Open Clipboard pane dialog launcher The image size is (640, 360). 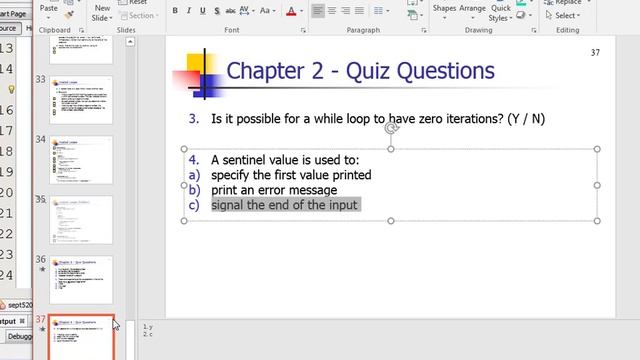click(81, 30)
